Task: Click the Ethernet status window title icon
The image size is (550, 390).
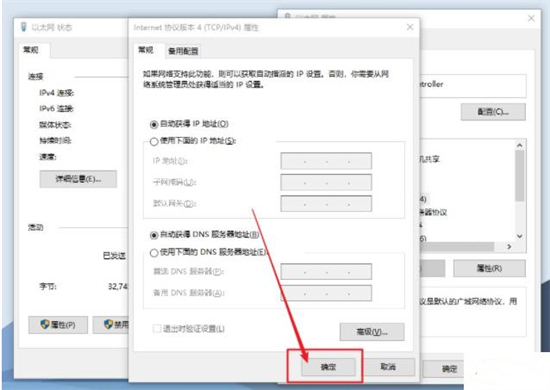Action: pyautogui.click(x=24, y=27)
